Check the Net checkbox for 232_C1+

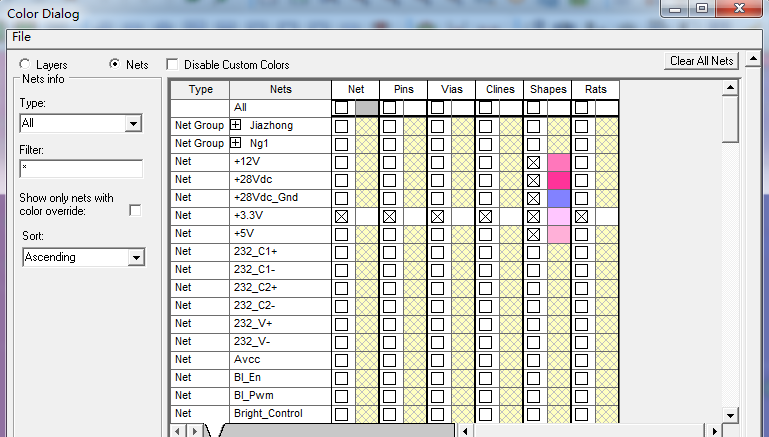point(341,253)
